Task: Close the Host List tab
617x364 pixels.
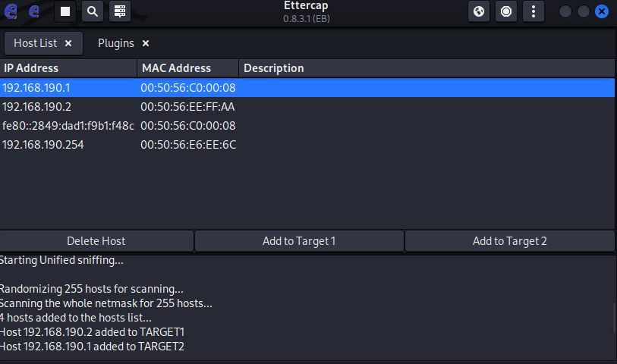Action: tap(68, 43)
